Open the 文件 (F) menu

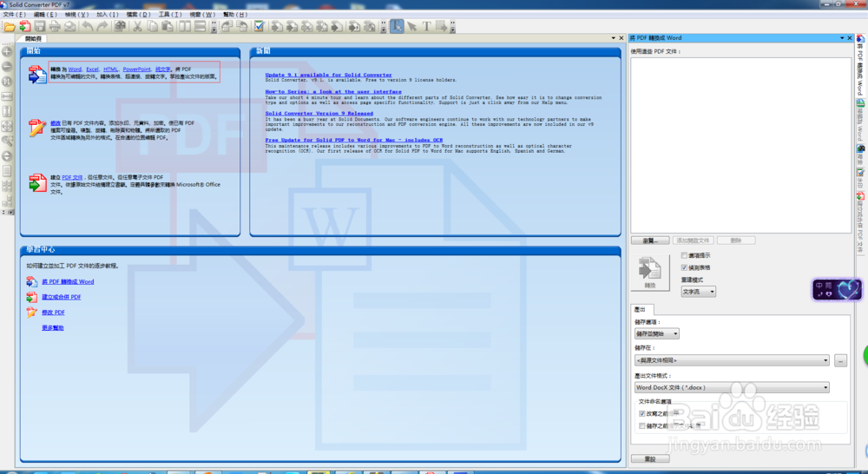point(15,15)
